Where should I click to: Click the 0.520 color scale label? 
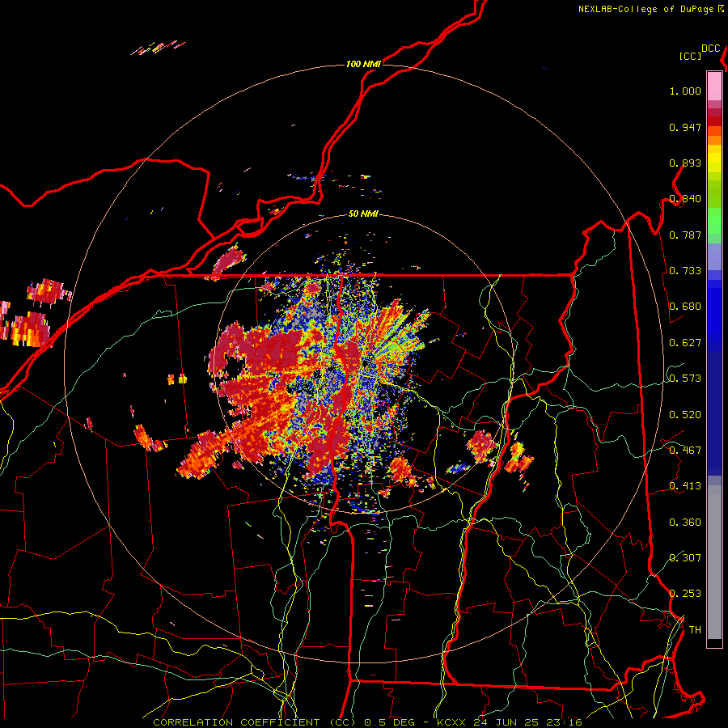click(x=685, y=415)
